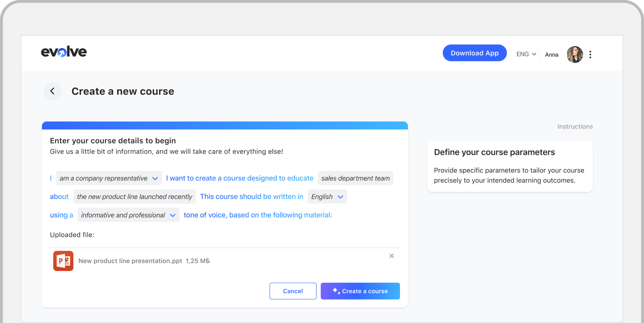Viewport: 644px width, 323px height.
Task: Click the PowerPoint file icon
Action: (x=63, y=261)
